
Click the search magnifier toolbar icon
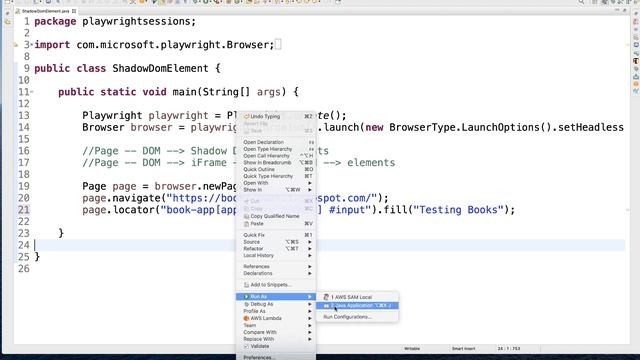point(581,2)
